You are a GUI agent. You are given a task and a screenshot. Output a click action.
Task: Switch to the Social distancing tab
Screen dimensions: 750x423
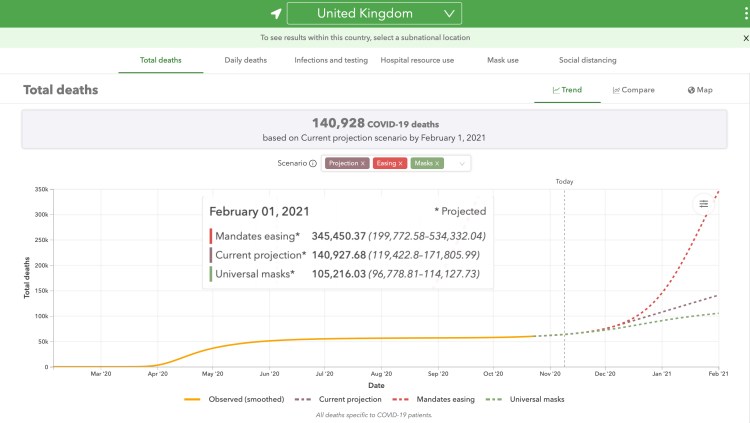(587, 60)
